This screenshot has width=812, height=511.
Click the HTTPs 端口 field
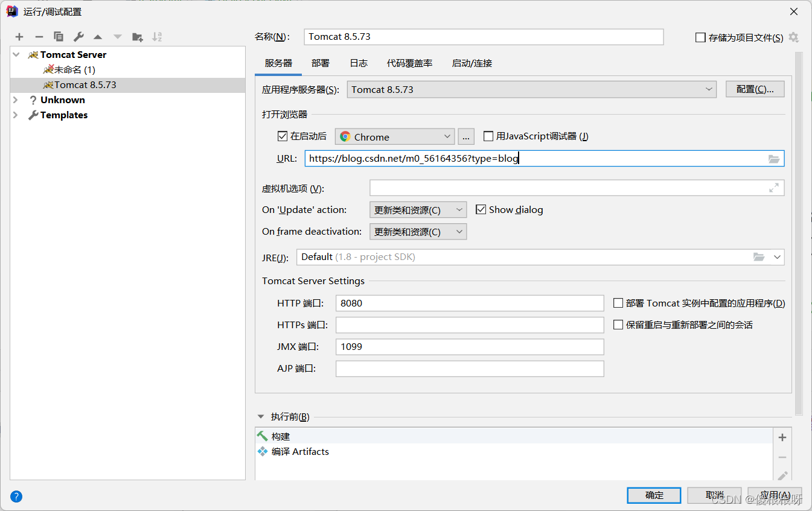coord(470,325)
